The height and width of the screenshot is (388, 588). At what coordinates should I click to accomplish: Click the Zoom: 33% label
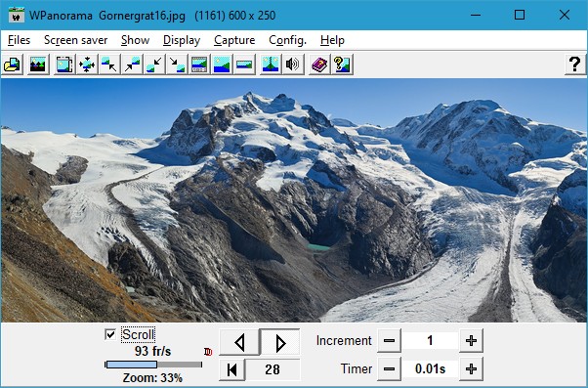152,378
